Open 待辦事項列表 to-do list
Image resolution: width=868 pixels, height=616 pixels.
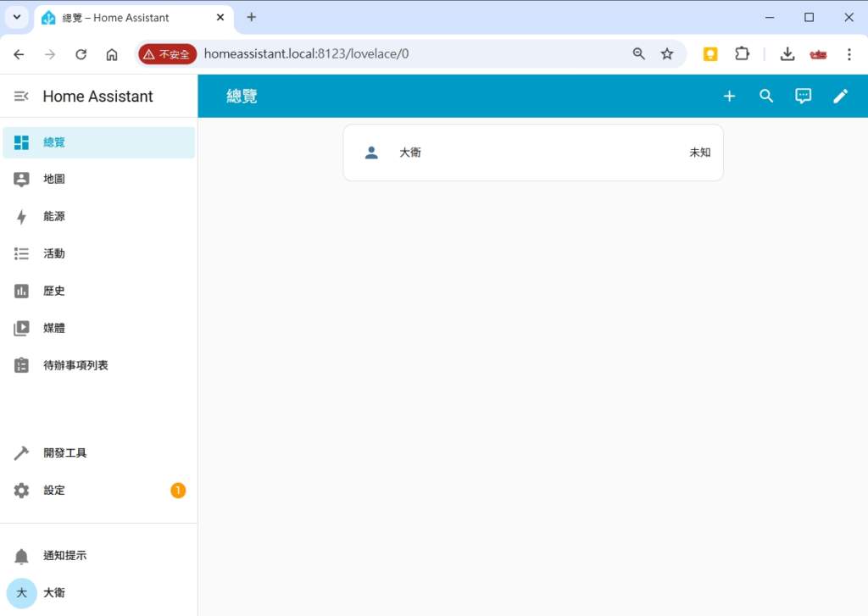[x=75, y=366]
